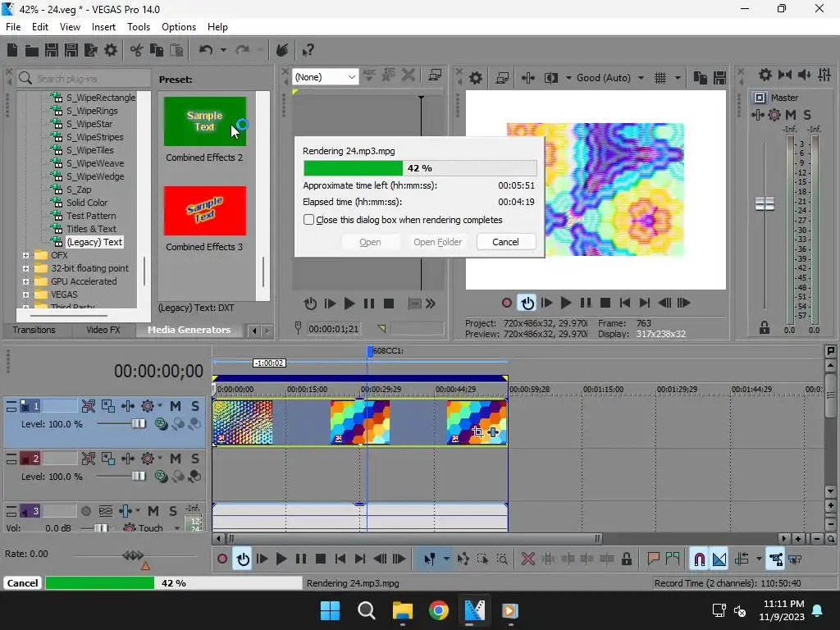Click the Zoom Edit tool magnifier
840x630 pixels.
(502, 559)
